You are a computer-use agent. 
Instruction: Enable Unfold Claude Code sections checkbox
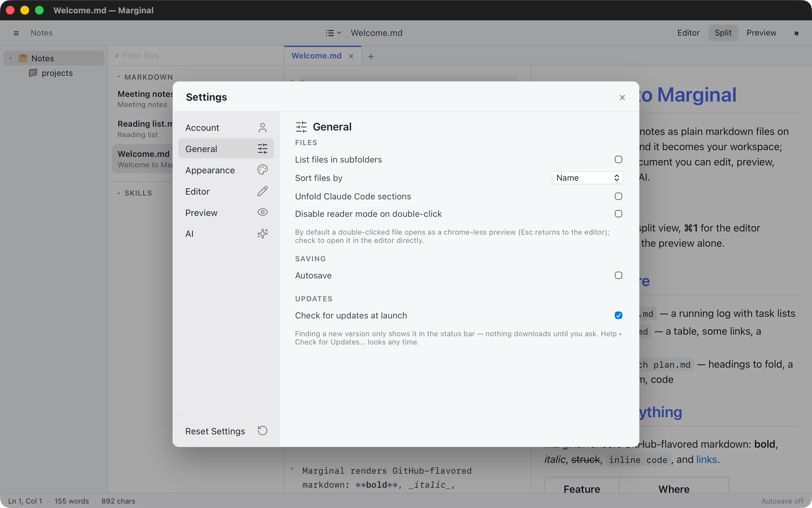619,196
